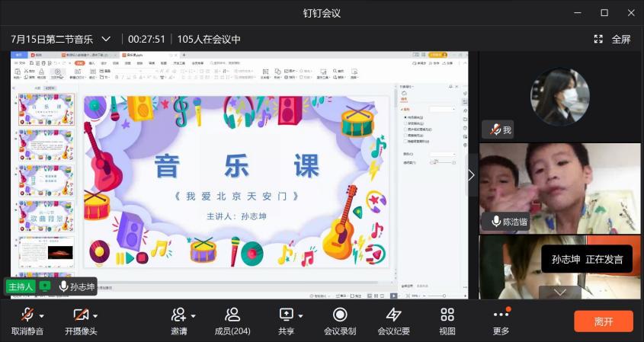Click the 主持人 host label
The height and width of the screenshot is (342, 644).
pyautogui.click(x=21, y=286)
